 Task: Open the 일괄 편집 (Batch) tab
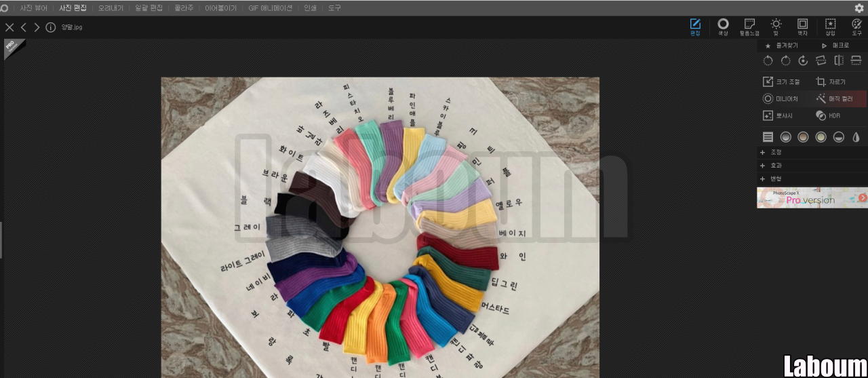coord(149,8)
